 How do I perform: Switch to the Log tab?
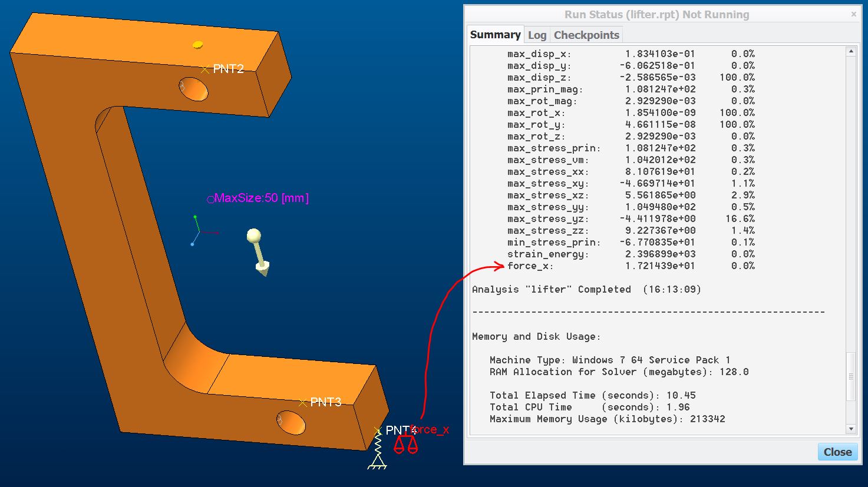[x=537, y=34]
